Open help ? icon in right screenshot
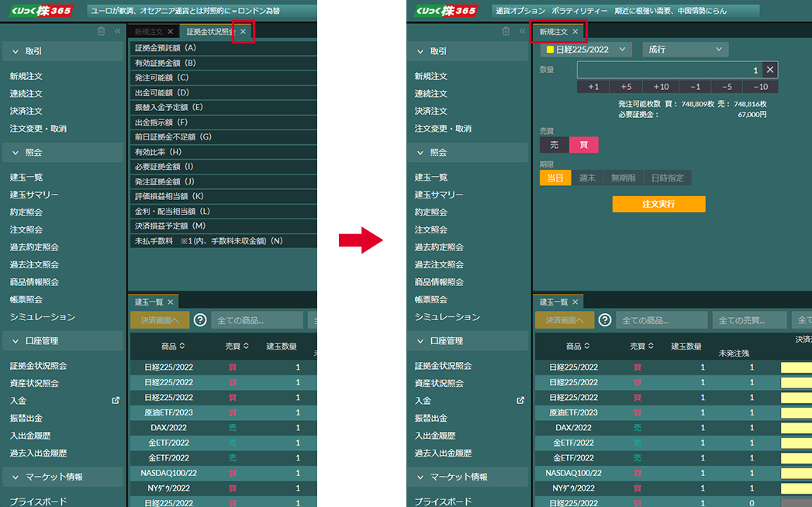812x507 pixels. [x=604, y=320]
